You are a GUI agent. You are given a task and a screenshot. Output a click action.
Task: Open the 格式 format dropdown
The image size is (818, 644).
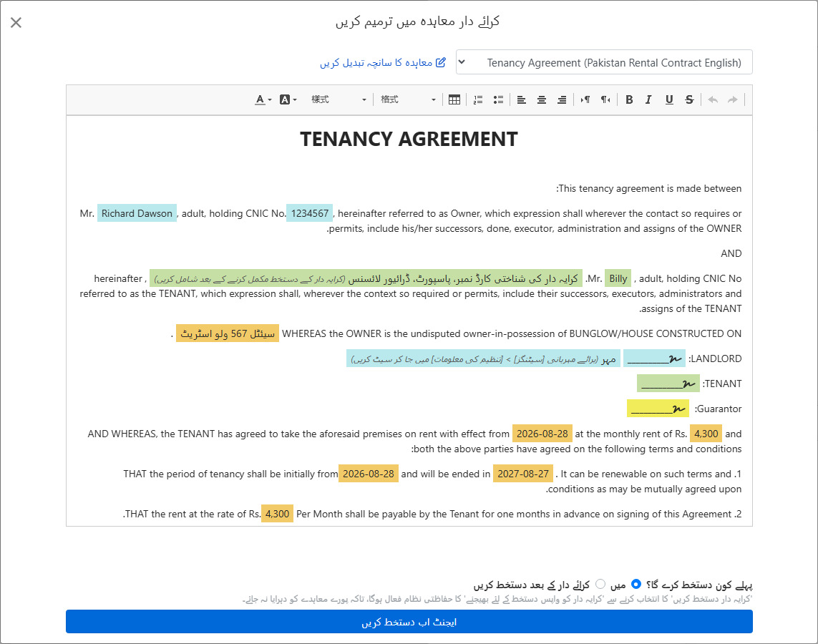[407, 99]
